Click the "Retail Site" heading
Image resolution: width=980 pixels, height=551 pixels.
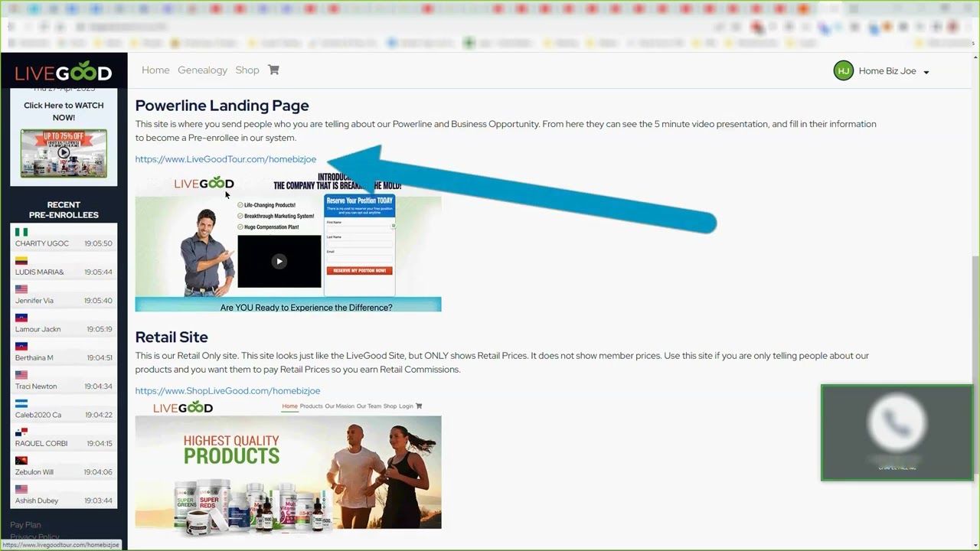pyautogui.click(x=171, y=337)
